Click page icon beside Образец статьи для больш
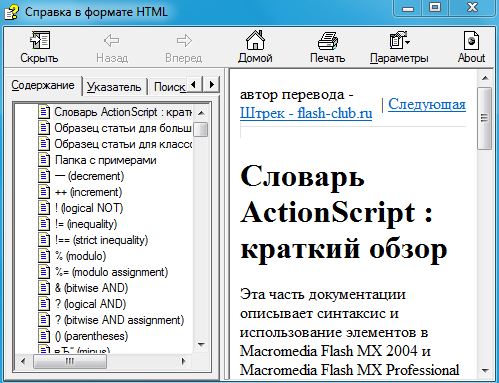499x383 pixels. point(44,128)
